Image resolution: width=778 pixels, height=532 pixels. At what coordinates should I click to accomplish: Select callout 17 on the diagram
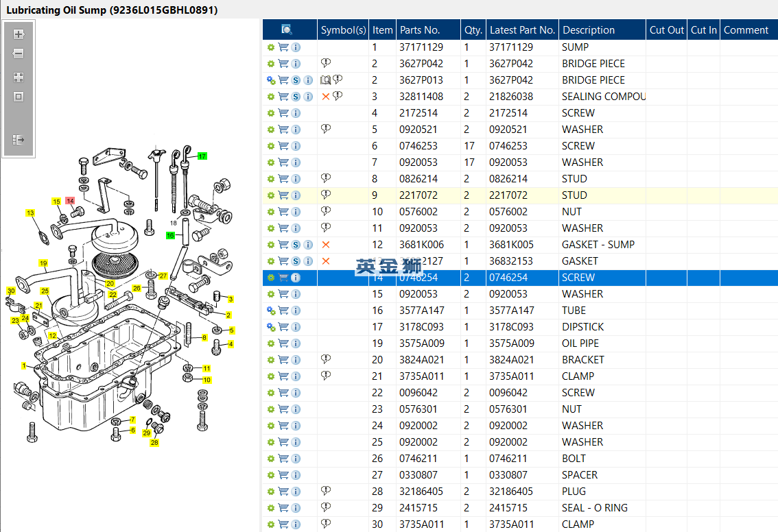tap(202, 156)
